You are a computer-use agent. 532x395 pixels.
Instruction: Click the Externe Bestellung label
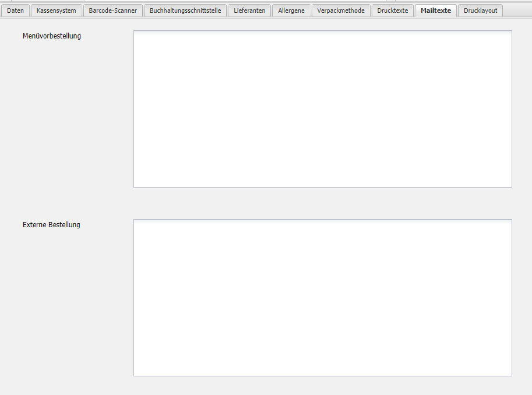(x=51, y=225)
